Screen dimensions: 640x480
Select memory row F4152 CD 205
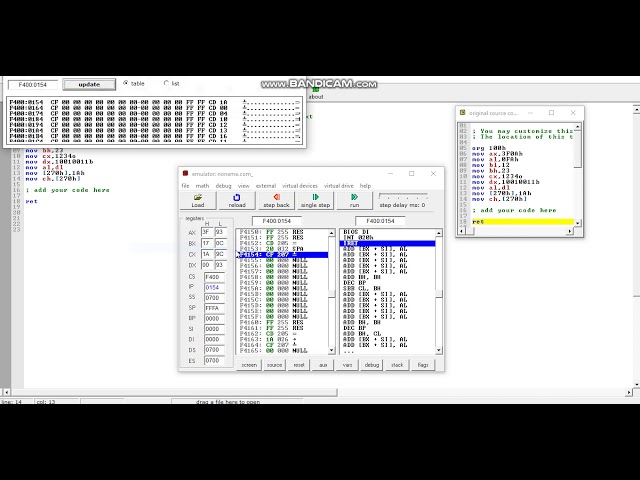[282, 243]
